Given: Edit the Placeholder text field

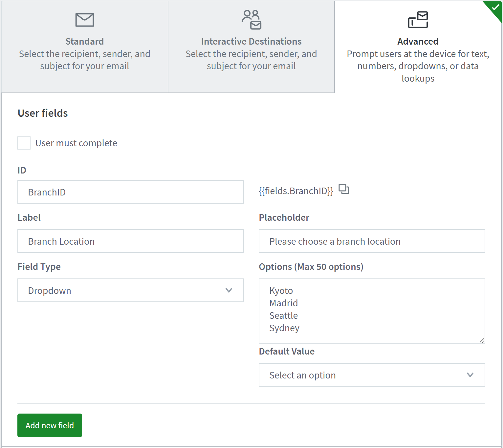Looking at the screenshot, I should 372,241.
